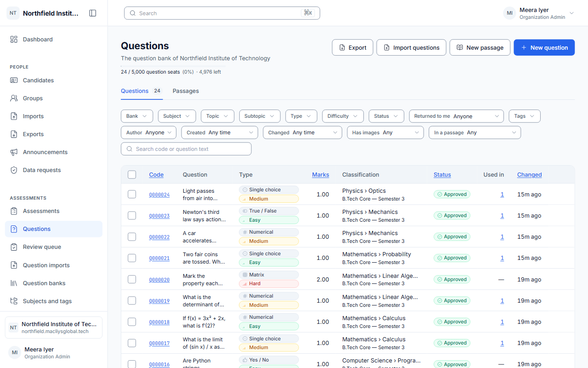Tick the checkbox for Q000021

coord(132,258)
